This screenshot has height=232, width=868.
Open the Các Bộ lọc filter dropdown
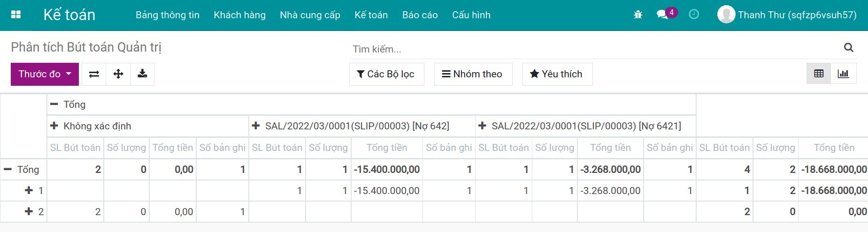click(x=386, y=74)
